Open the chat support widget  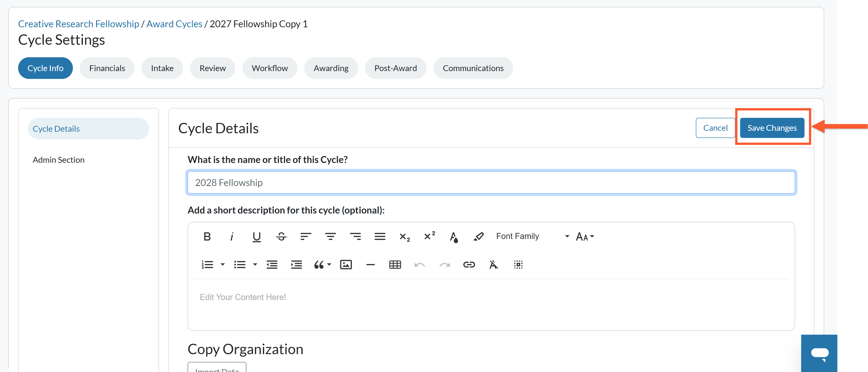[819, 353]
